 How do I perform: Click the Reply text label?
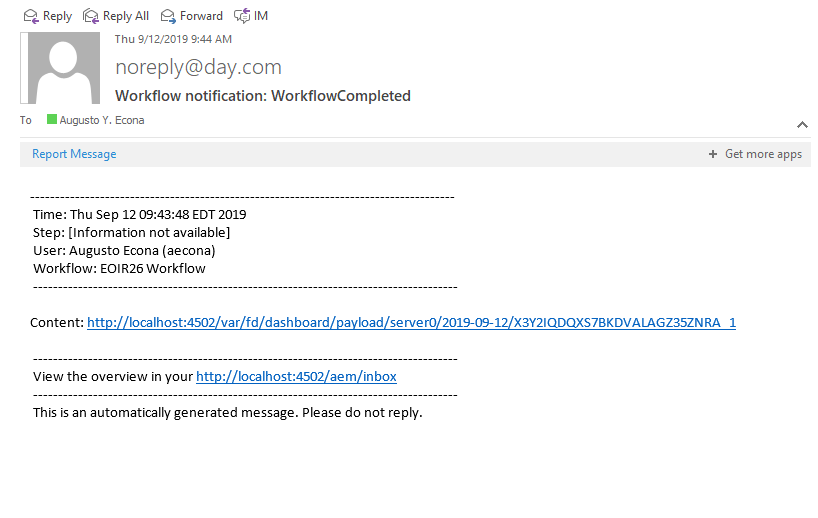point(57,16)
